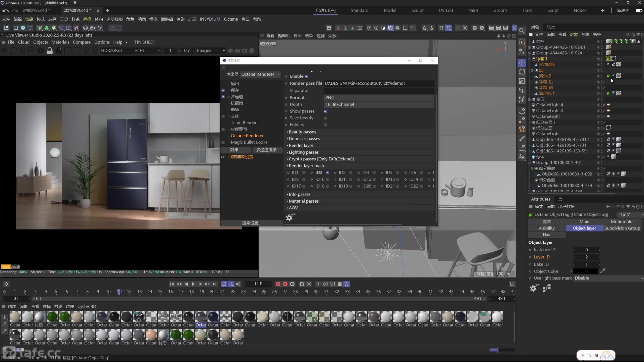Image resolution: width=644 pixels, height=362 pixels.
Task: Click the 渲染设置... button at bottom
Action: point(252,223)
